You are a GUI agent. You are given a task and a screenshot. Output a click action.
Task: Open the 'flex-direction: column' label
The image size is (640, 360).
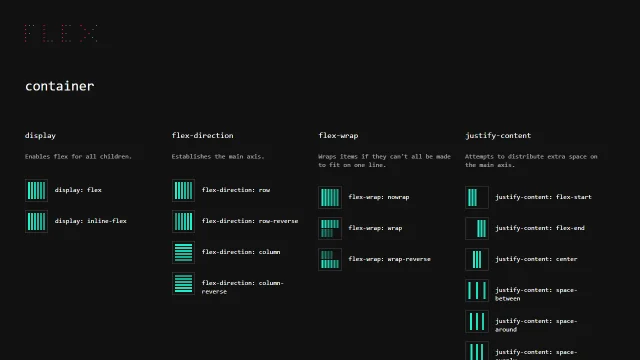click(x=241, y=252)
